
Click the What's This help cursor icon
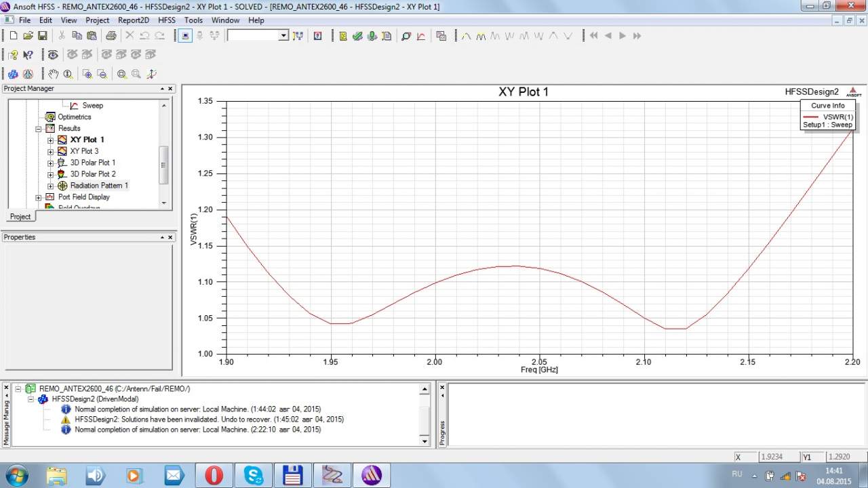tap(28, 55)
